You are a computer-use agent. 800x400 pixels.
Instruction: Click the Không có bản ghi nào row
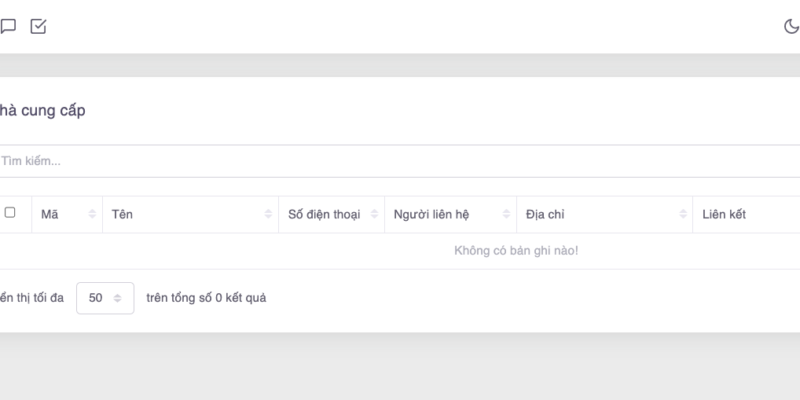point(516,250)
